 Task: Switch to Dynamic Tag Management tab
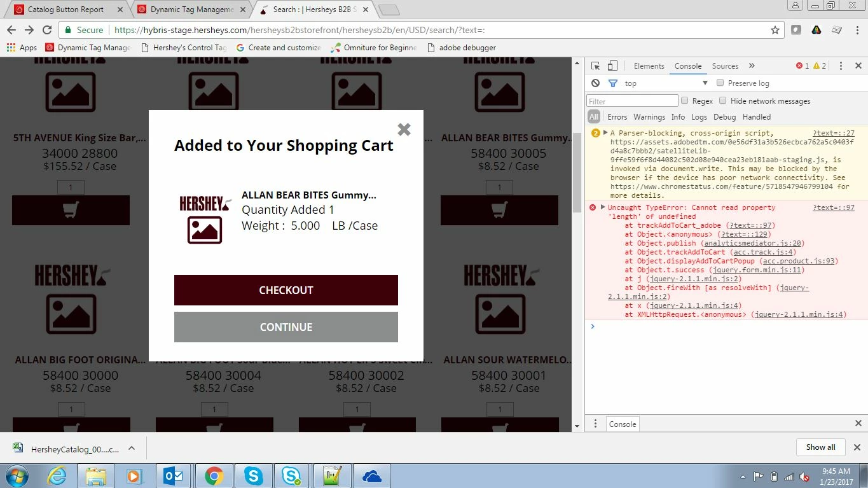click(x=192, y=10)
